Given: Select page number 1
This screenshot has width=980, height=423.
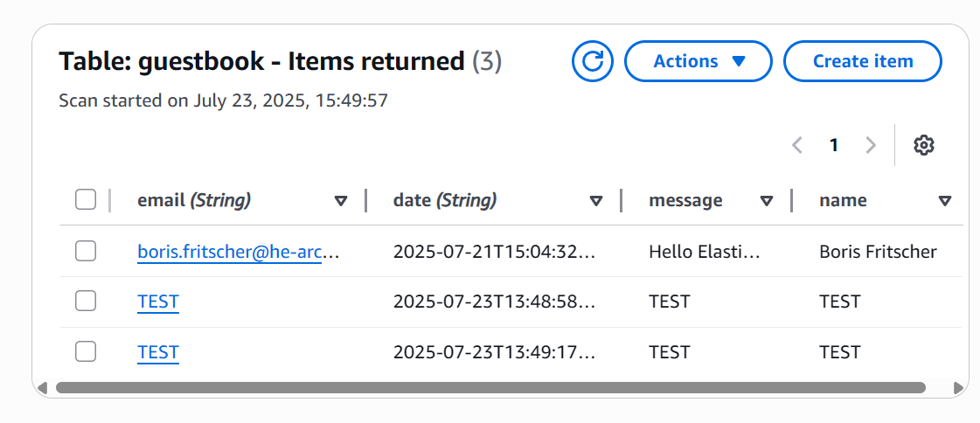Looking at the screenshot, I should click(834, 145).
